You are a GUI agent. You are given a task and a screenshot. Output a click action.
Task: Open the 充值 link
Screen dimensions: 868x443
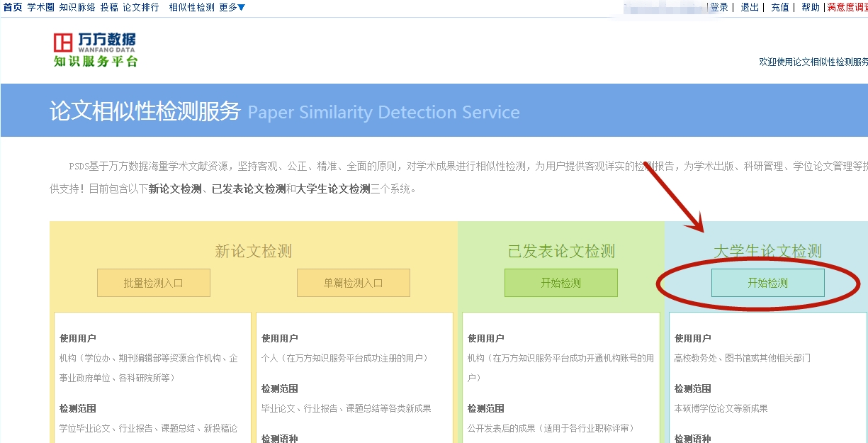tap(780, 7)
